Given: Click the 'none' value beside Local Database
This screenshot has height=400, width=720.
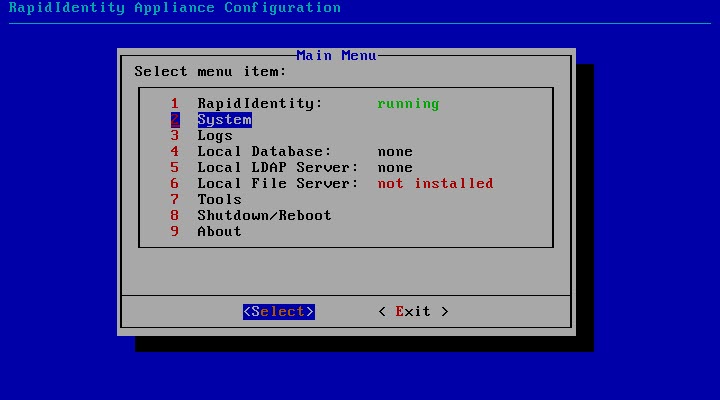Looking at the screenshot, I should [x=395, y=152].
